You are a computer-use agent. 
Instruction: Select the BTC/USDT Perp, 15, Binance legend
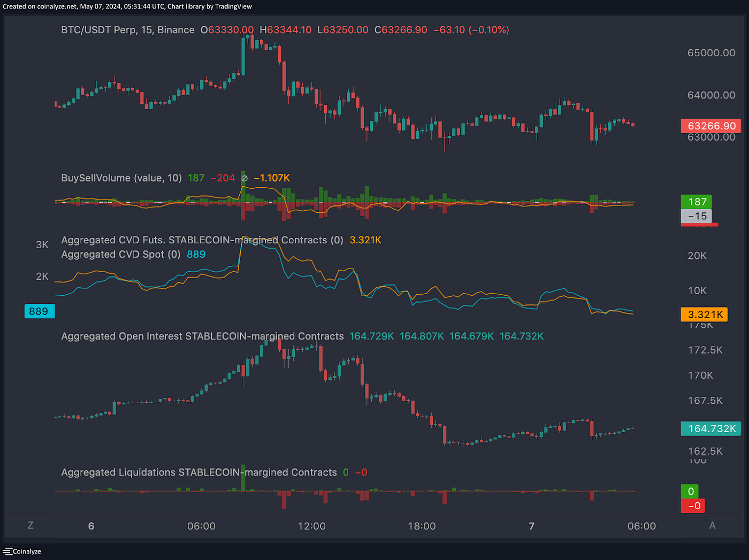pos(127,30)
